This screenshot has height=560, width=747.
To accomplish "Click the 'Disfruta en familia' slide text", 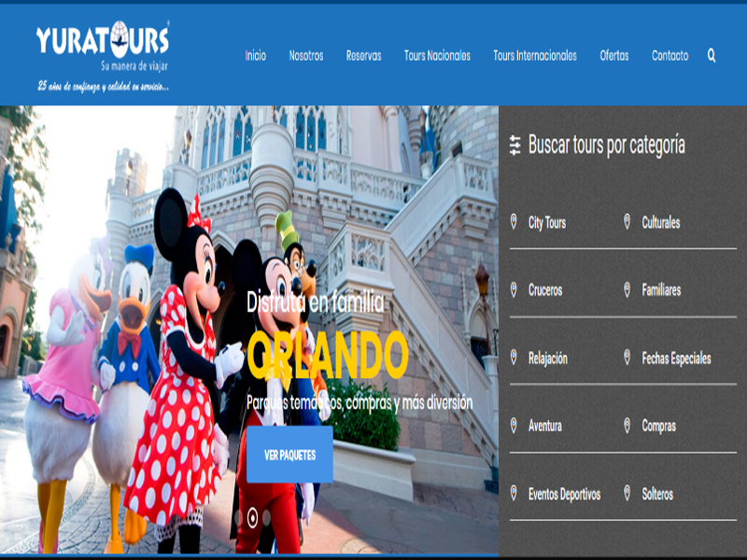I will click(x=316, y=302).
